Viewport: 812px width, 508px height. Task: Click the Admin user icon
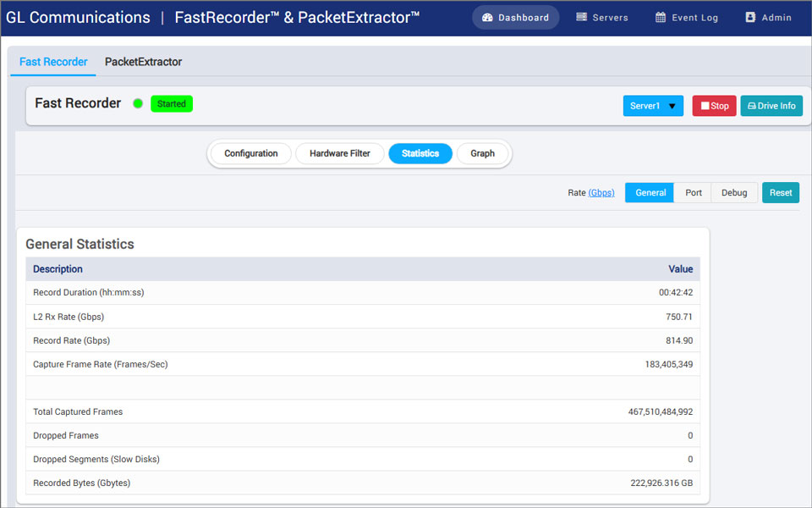point(750,17)
